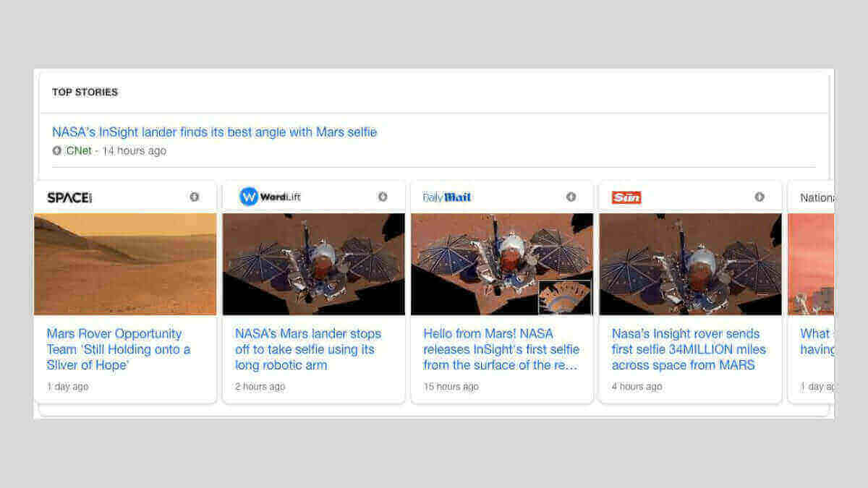Open the 'NASA's Mars lander stops off' article
The image size is (868, 488).
[x=307, y=349]
